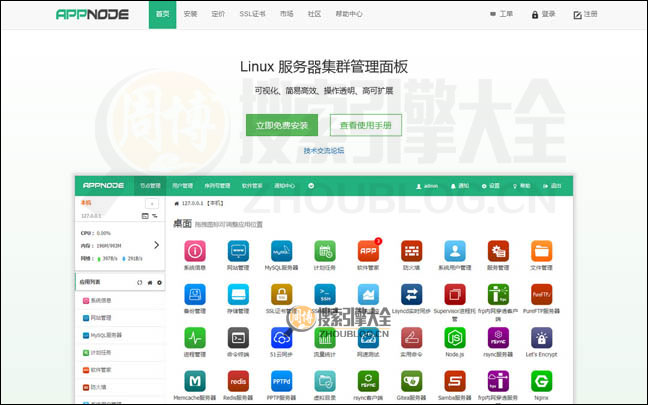This screenshot has width=648, height=405.
Task: Open the admin user menu
Action: [428, 186]
